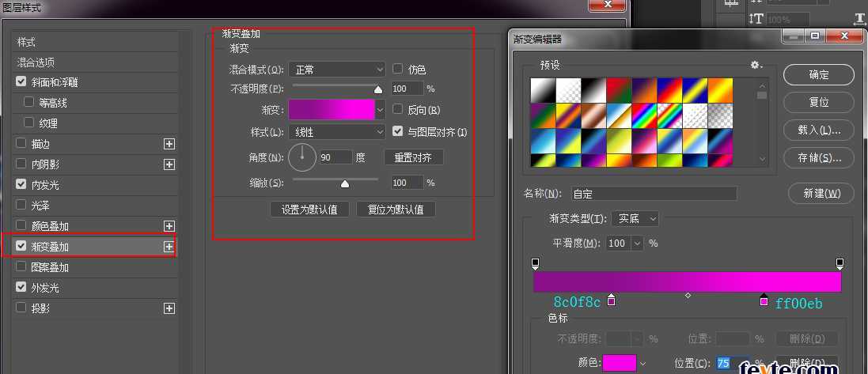Screen dimensions: 868x374
Task: Select the 图案叠加 style entry
Action: pyautogui.click(x=50, y=267)
